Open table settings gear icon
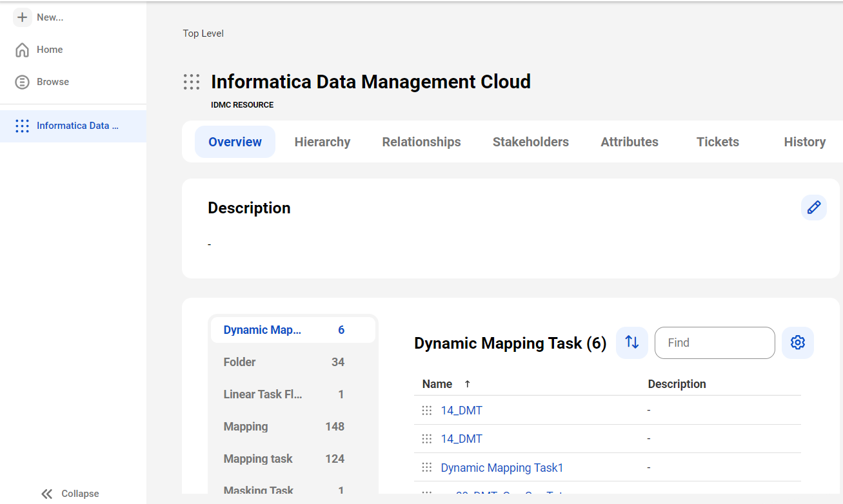 [x=798, y=343]
